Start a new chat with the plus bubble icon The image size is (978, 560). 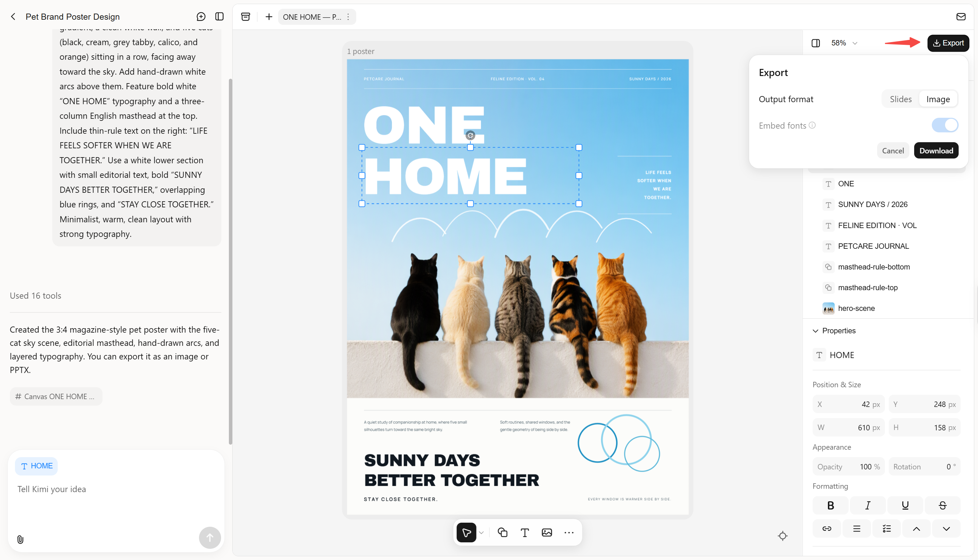pos(201,17)
